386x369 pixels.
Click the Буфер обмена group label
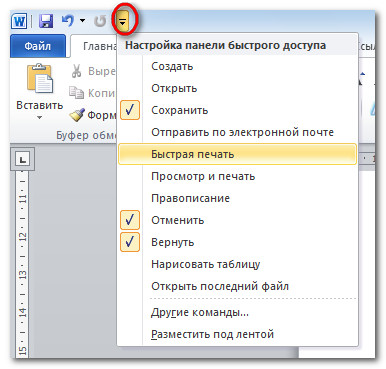tap(86, 135)
